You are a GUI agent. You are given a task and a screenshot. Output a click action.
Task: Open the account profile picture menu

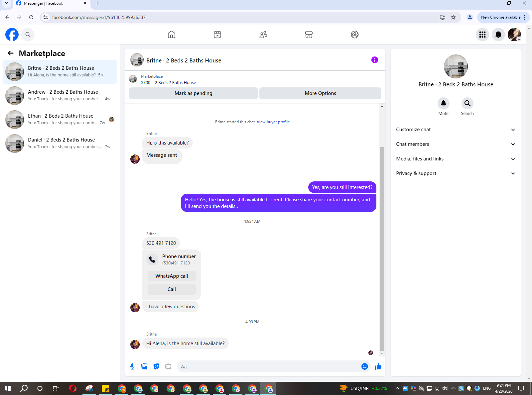coord(514,35)
